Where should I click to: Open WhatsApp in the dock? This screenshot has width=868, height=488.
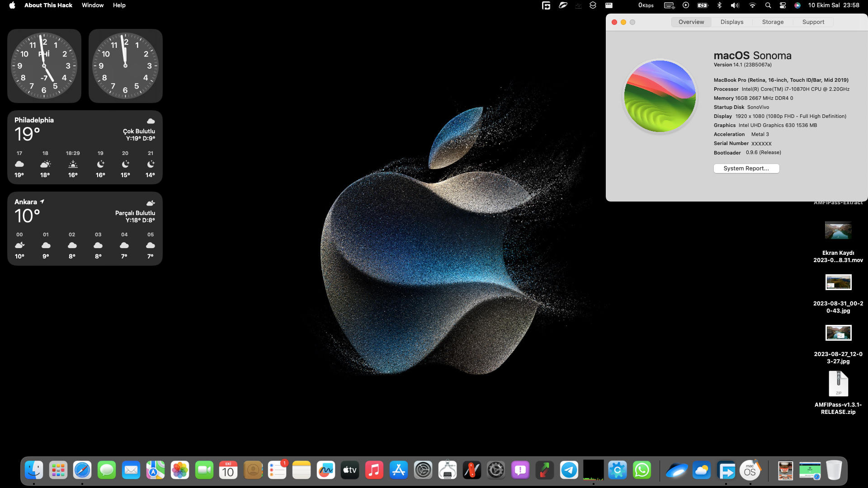coord(642,470)
